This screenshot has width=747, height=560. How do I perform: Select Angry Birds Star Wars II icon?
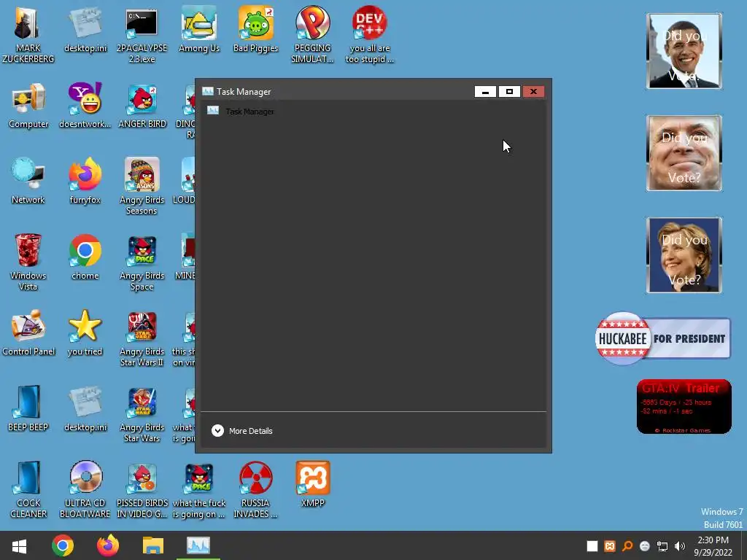tap(142, 338)
